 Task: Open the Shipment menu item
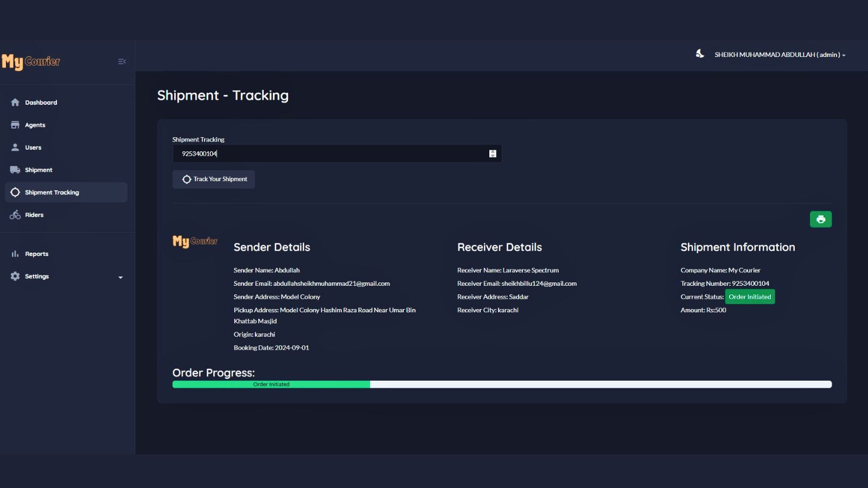coord(66,170)
